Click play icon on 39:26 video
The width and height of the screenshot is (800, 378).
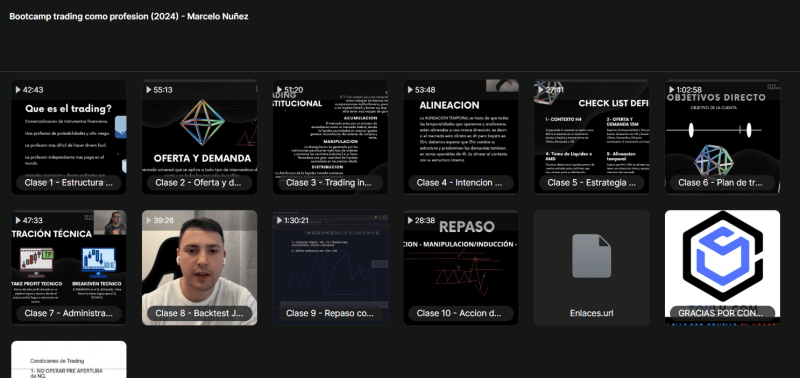coord(149,220)
